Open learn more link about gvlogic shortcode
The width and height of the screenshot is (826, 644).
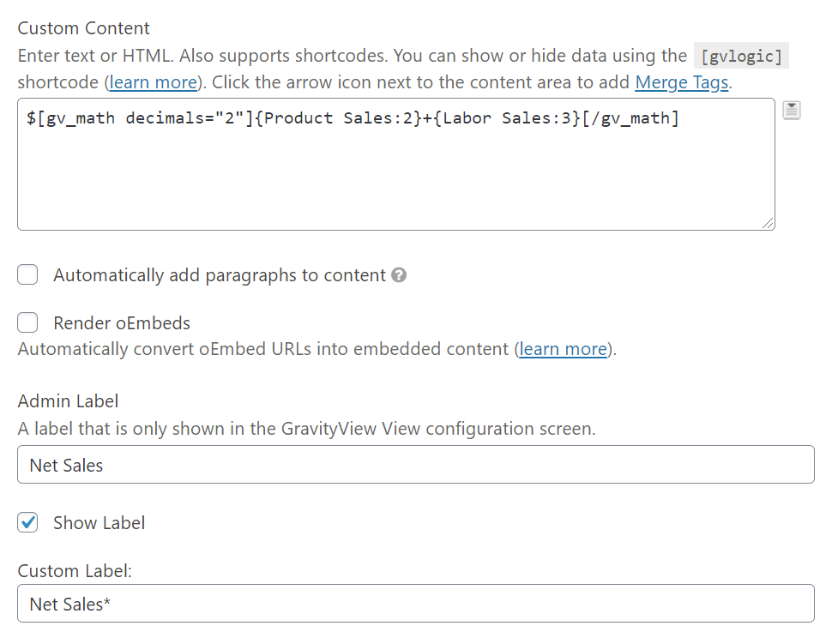154,83
